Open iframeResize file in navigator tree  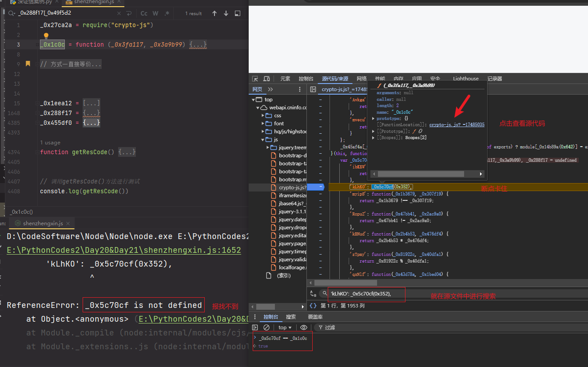[x=289, y=195]
